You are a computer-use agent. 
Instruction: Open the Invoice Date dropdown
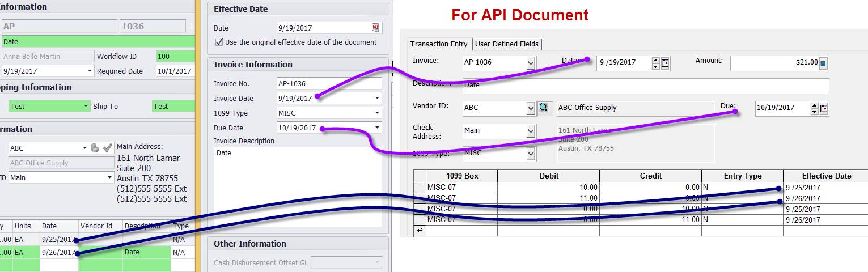tap(378, 99)
